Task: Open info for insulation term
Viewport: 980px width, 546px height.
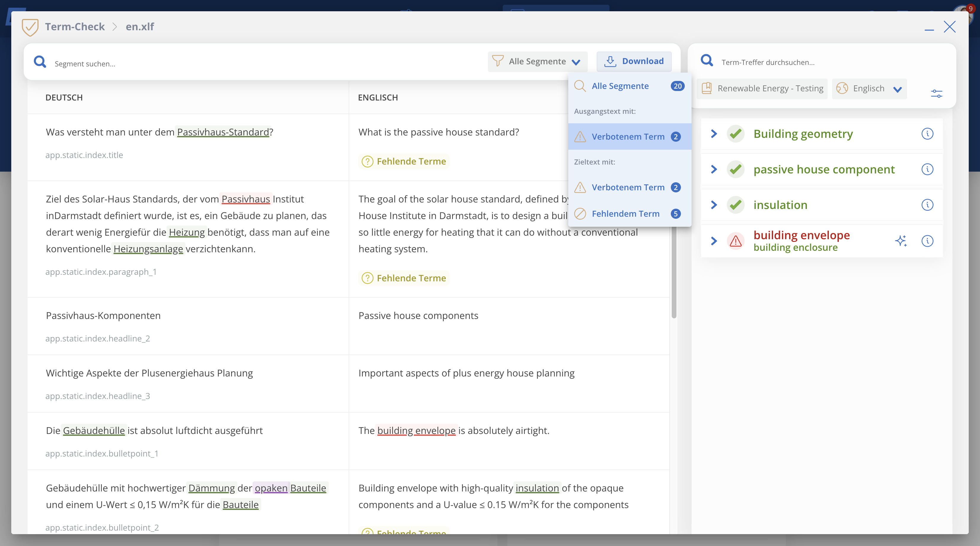Action: pos(927,205)
